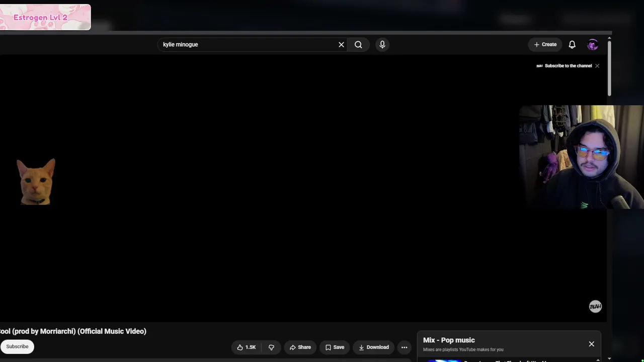The width and height of the screenshot is (644, 362).
Task: Run search with the magnifier button
Action: point(358,45)
